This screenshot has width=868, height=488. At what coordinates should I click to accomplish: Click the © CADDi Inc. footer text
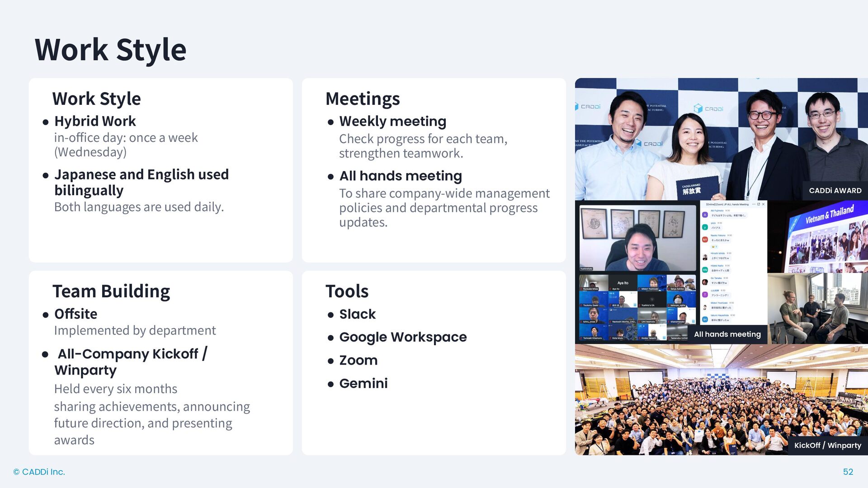(39, 472)
